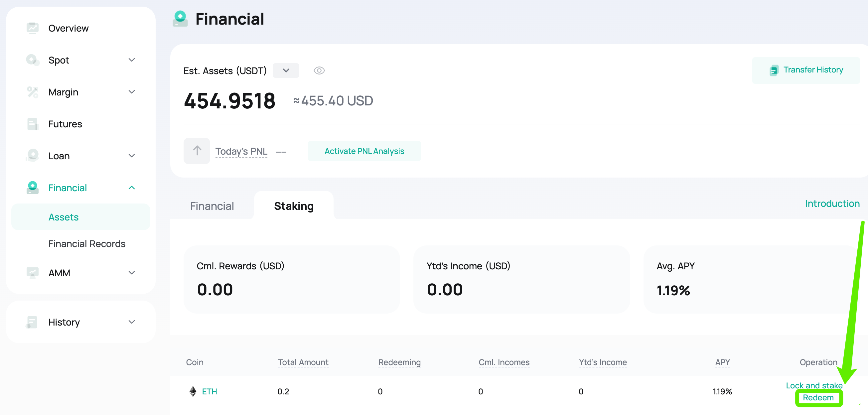The image size is (868, 415).
Task: Expand the Loan menu chevron
Action: 132,156
